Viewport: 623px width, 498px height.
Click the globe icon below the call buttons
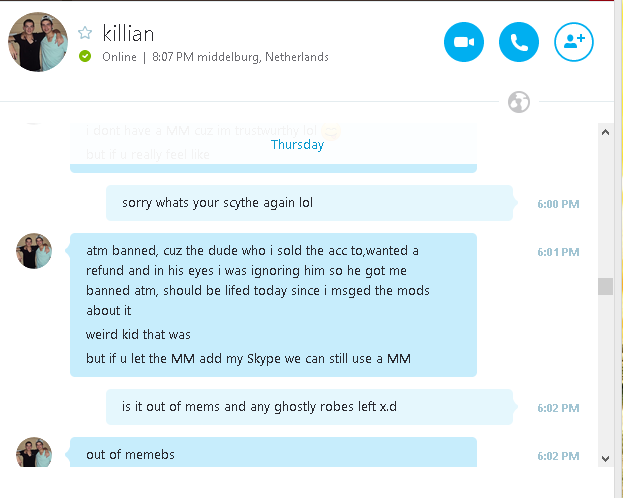(x=519, y=102)
